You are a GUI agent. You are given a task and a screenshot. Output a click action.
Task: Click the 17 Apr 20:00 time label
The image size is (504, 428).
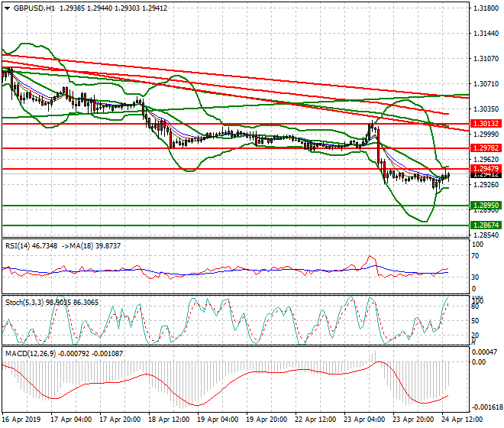[120, 420]
